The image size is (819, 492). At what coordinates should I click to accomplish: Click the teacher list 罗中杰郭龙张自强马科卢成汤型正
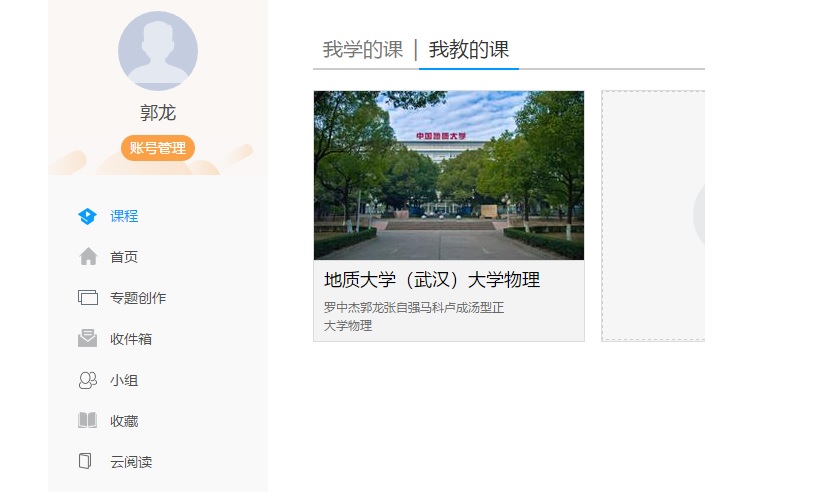(x=414, y=308)
